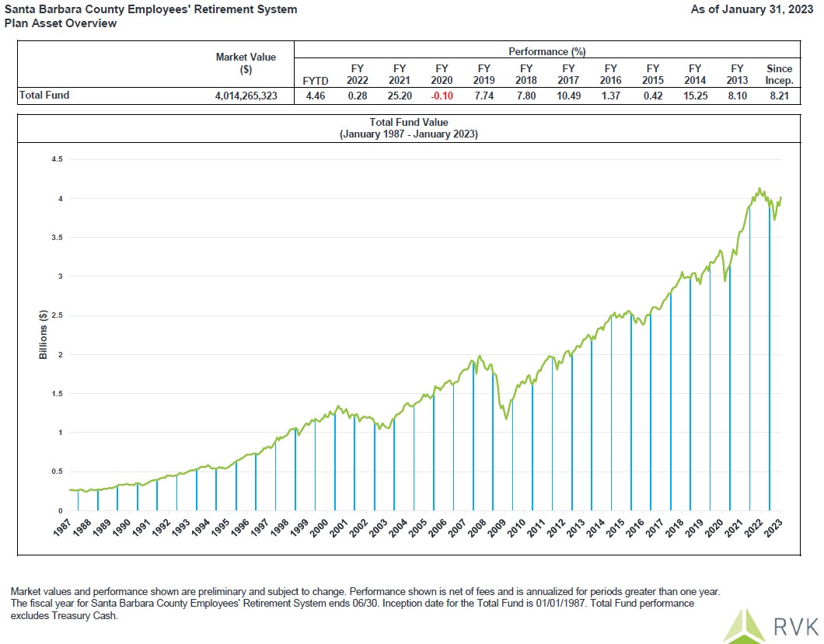Viewport: 824px width, 644px height.
Task: Select the Billions ($) y-axis label
Action: click(44, 336)
